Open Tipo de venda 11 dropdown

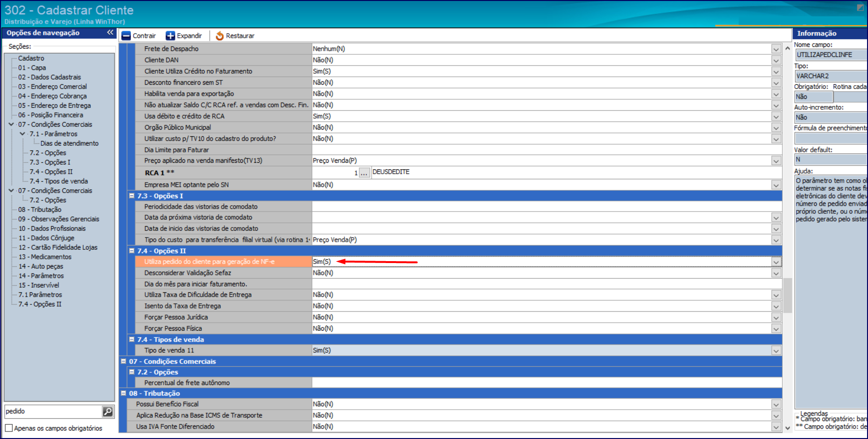click(776, 351)
